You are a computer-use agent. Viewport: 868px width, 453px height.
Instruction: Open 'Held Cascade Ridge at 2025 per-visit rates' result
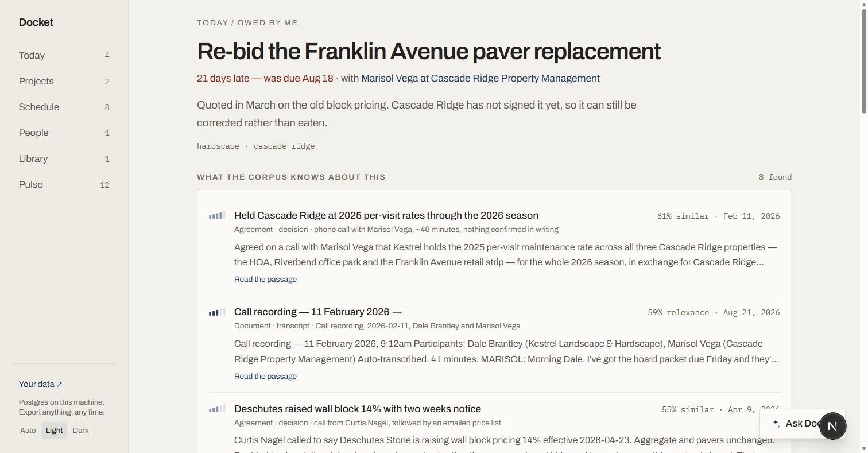(x=386, y=215)
